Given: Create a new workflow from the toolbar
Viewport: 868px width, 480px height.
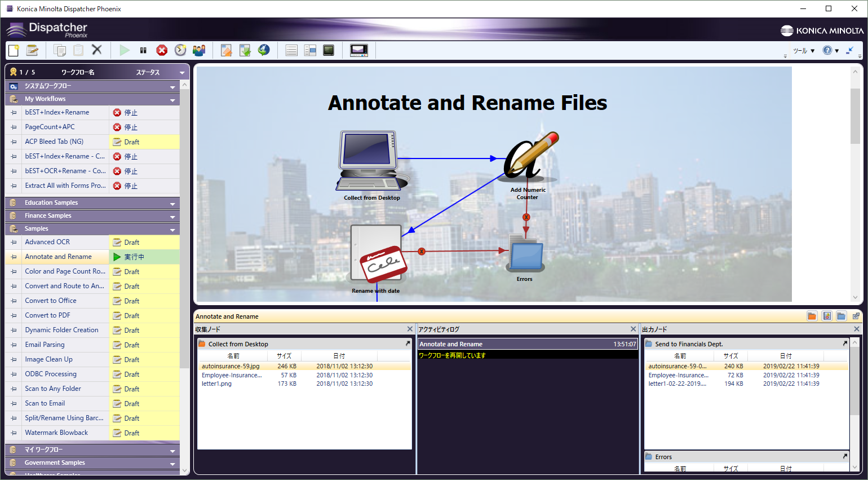Looking at the screenshot, I should pyautogui.click(x=14, y=50).
